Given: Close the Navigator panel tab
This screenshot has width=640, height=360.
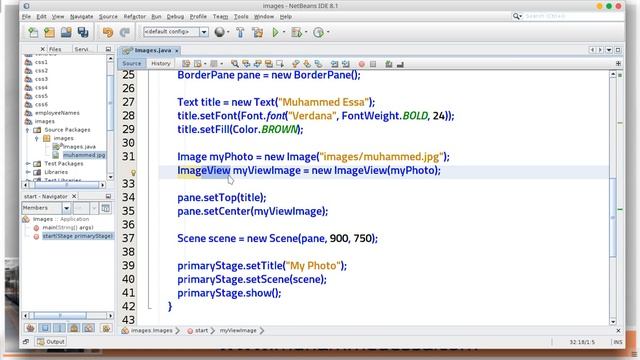Looking at the screenshot, I should pyautogui.click(x=74, y=196).
